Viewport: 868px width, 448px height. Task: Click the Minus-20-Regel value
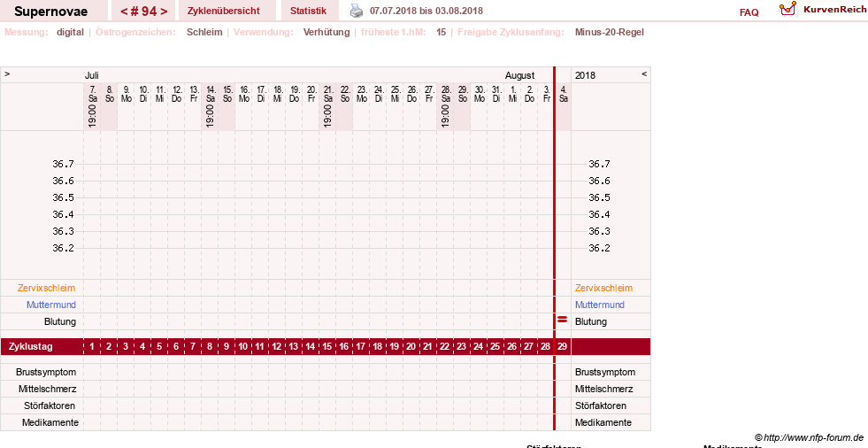(x=609, y=32)
